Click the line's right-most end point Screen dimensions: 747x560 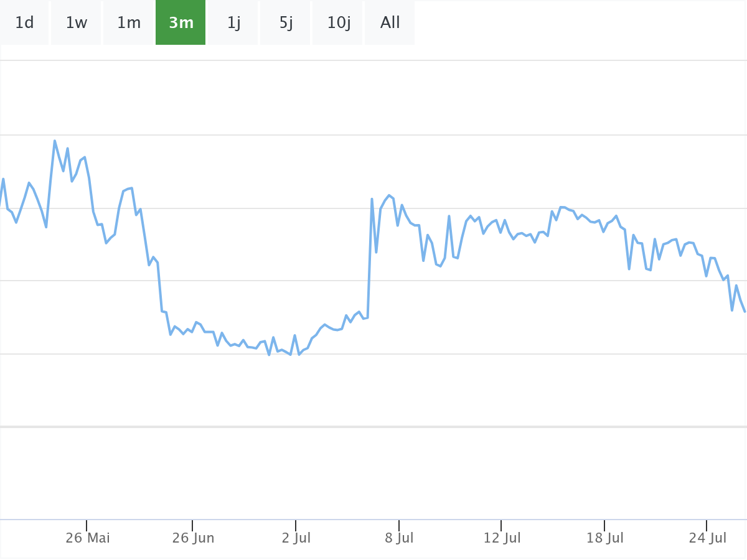pos(745,310)
